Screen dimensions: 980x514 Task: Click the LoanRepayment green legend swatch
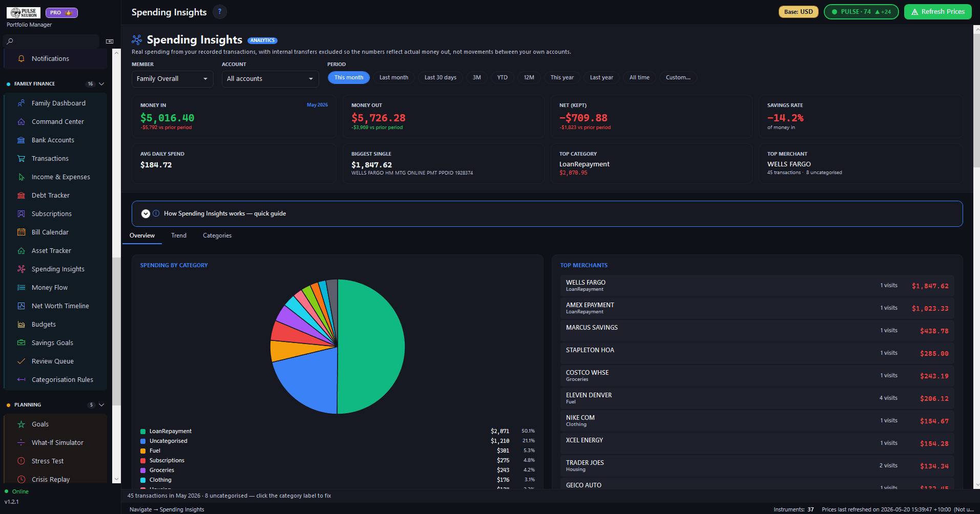(x=143, y=432)
